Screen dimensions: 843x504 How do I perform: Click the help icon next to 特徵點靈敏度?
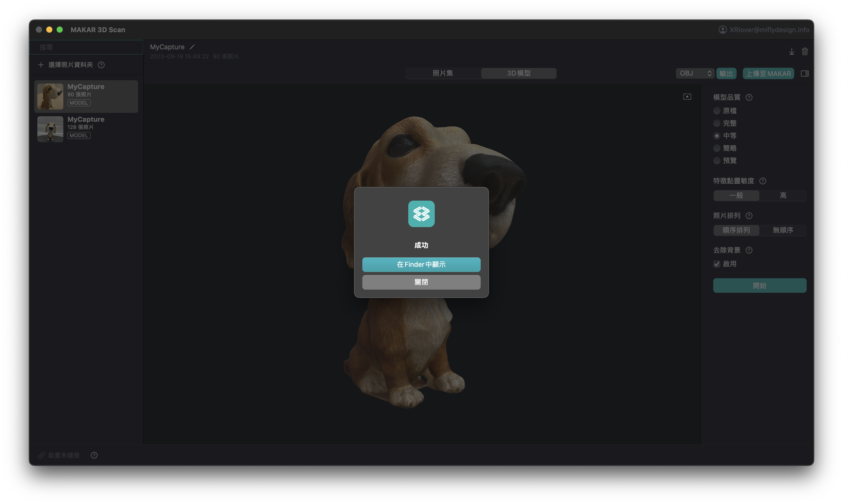click(x=763, y=181)
